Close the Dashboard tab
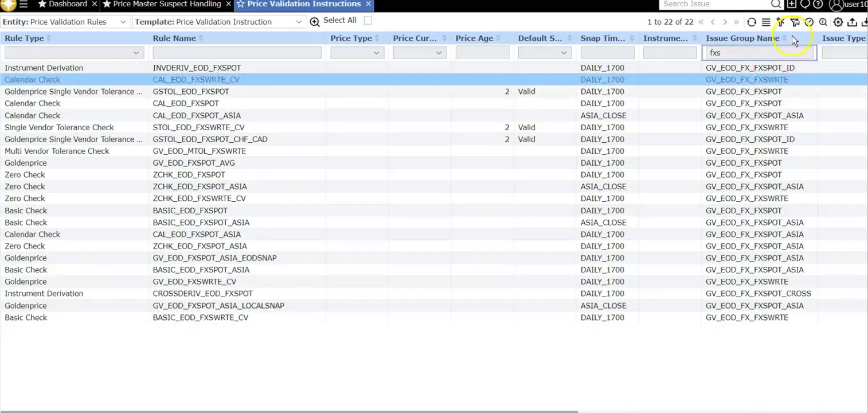This screenshot has width=868, height=413. click(95, 4)
